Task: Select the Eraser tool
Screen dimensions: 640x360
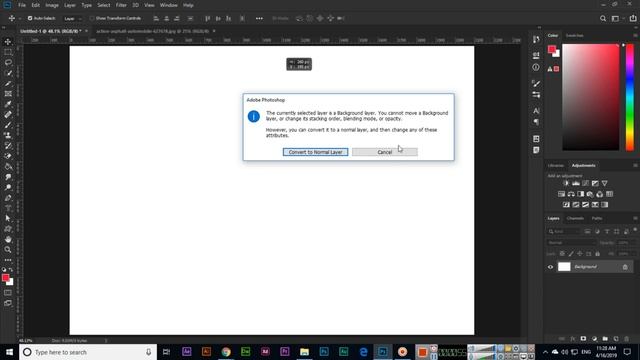Action: tap(8, 156)
